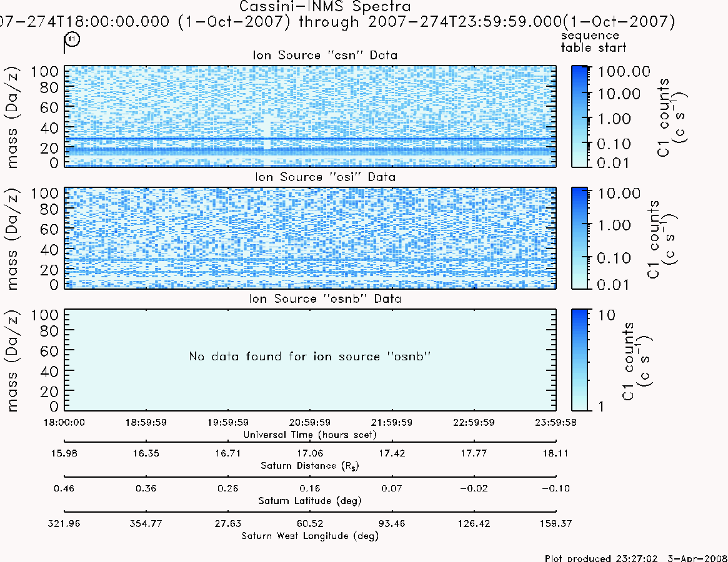Image resolution: width=728 pixels, height=562 pixels.
Task: Click the osi spectrogram plot
Action: click(x=310, y=238)
